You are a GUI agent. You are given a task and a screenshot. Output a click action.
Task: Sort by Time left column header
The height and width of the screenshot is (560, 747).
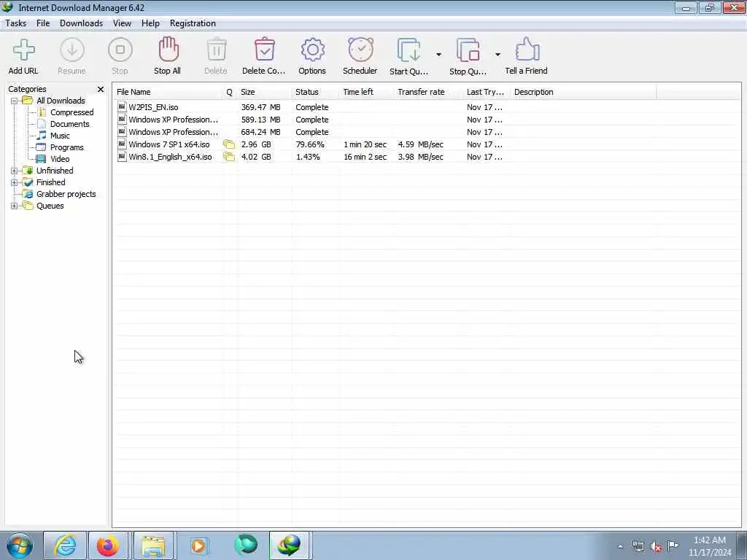click(x=368, y=92)
